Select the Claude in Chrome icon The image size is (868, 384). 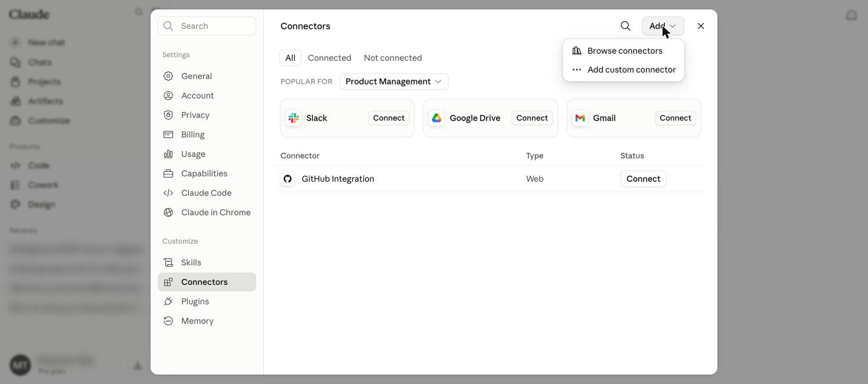[x=168, y=212]
